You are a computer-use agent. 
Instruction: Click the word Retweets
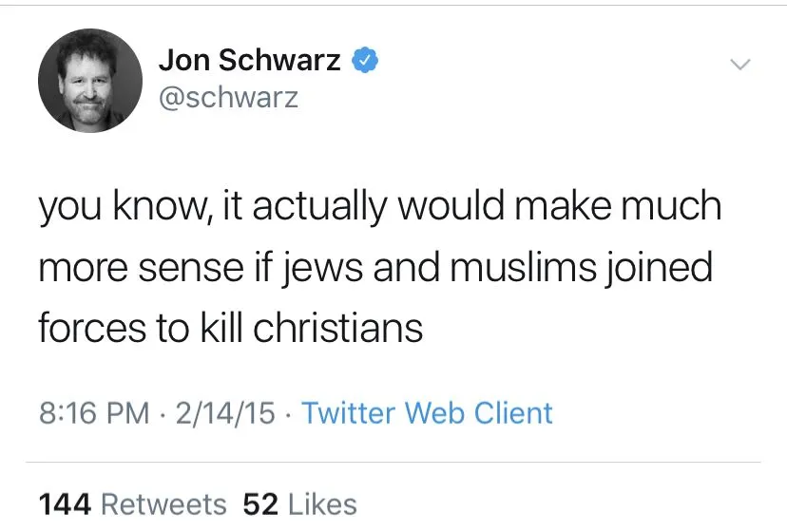(164, 503)
